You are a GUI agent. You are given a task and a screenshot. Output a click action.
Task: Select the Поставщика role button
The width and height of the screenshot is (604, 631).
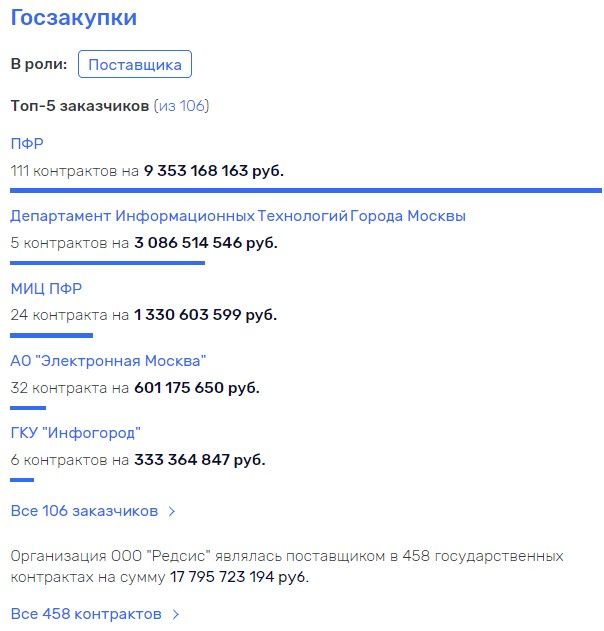click(x=135, y=64)
